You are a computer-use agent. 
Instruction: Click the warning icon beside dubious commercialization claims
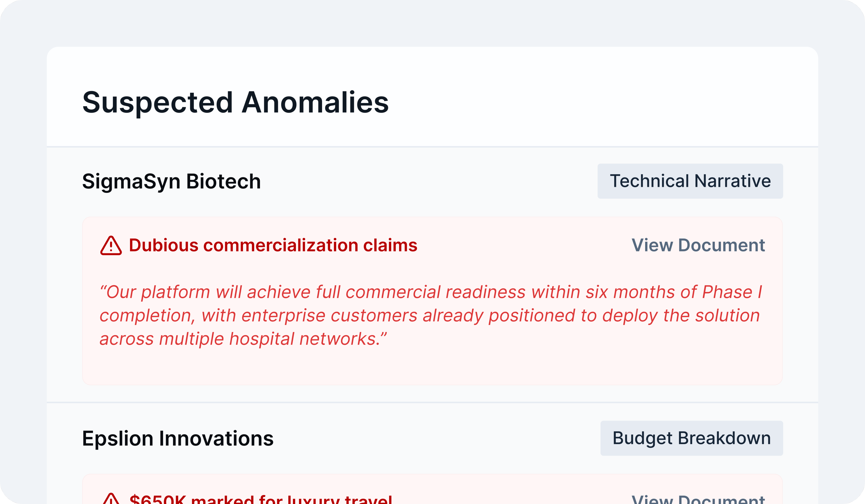pyautogui.click(x=111, y=245)
